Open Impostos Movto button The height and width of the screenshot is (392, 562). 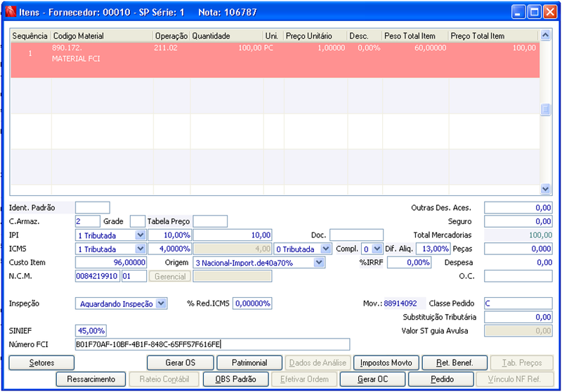(x=386, y=362)
